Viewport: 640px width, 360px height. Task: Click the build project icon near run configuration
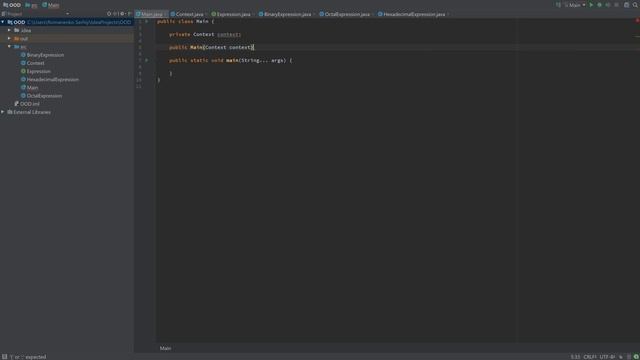[x=558, y=5]
